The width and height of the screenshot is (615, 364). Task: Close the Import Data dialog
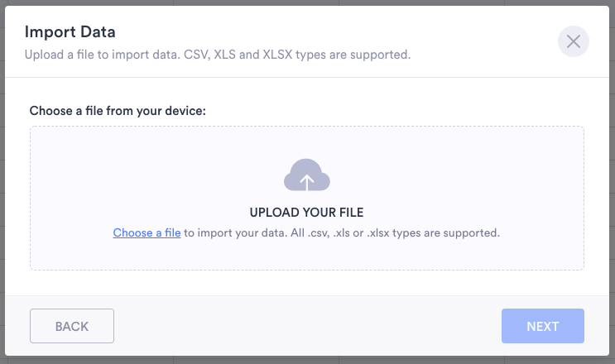(x=573, y=41)
